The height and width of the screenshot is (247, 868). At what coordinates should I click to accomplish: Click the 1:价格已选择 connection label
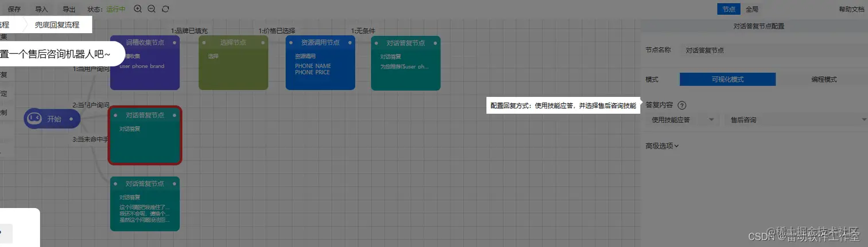(x=277, y=30)
